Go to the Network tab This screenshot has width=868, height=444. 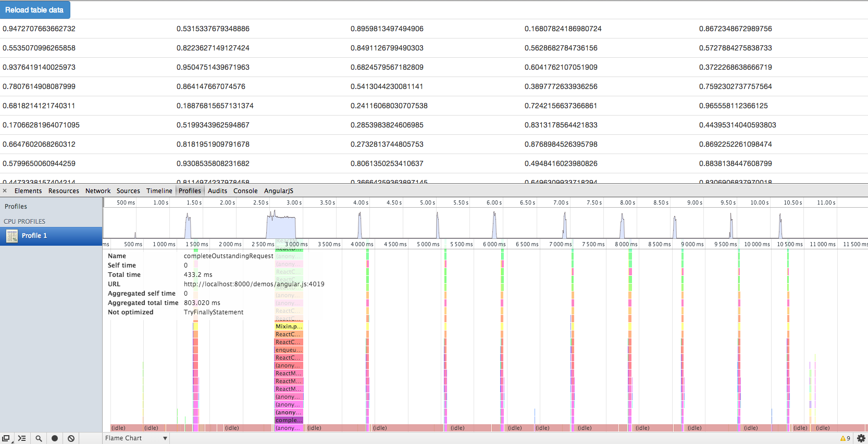tap(98, 191)
